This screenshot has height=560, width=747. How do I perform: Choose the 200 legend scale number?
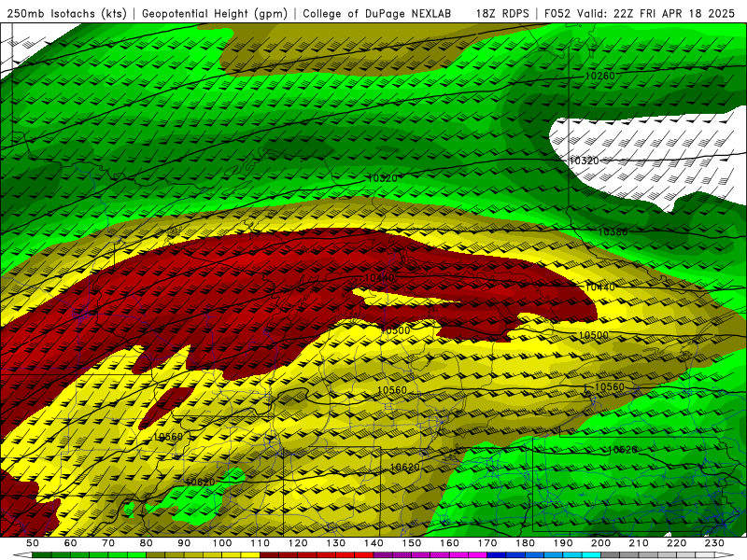[x=601, y=543]
